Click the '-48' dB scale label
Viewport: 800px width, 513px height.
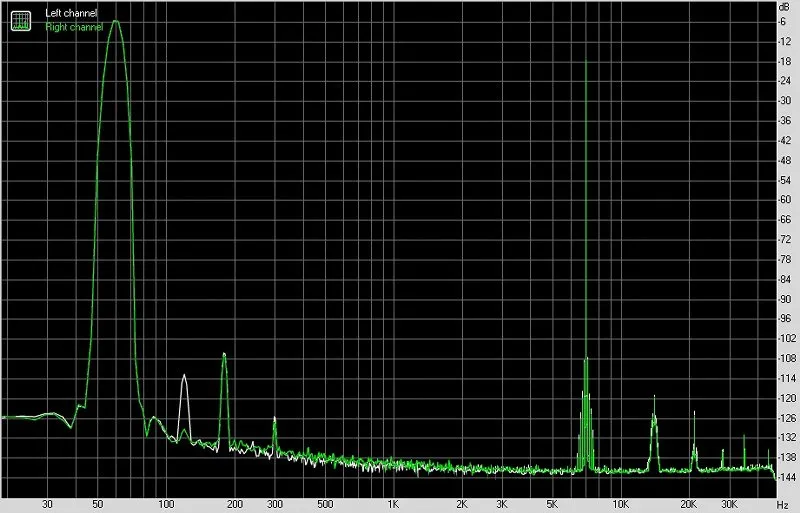(784, 161)
